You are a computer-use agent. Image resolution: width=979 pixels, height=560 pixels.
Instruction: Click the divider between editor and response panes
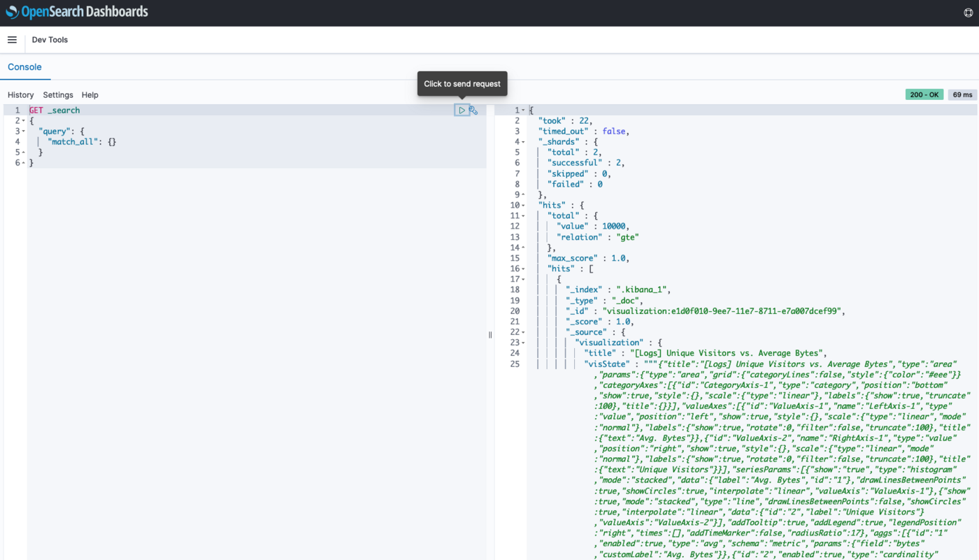[x=489, y=335]
